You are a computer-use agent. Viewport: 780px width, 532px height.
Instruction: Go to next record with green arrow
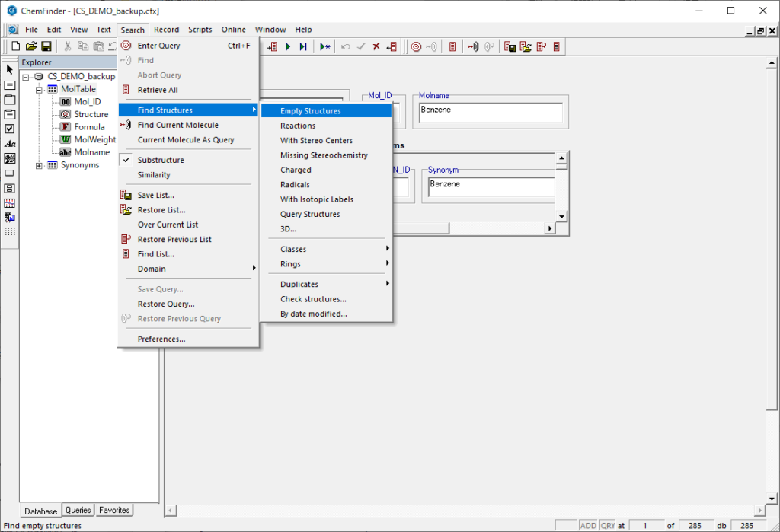(x=288, y=46)
